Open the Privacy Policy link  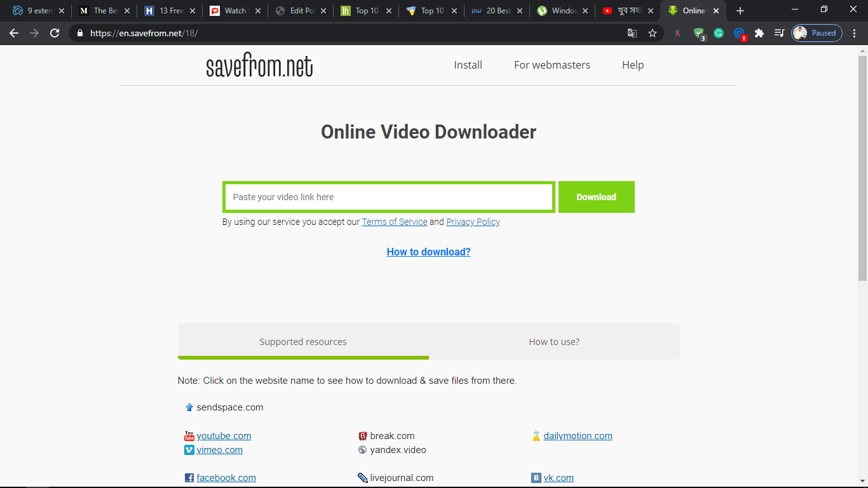[x=473, y=222]
